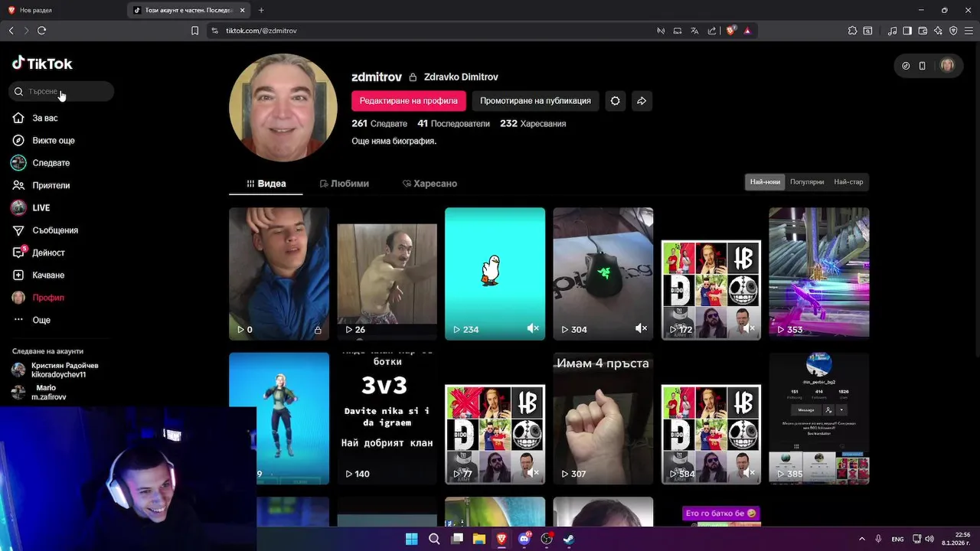Open the Fortnite video with 353 views

819,274
